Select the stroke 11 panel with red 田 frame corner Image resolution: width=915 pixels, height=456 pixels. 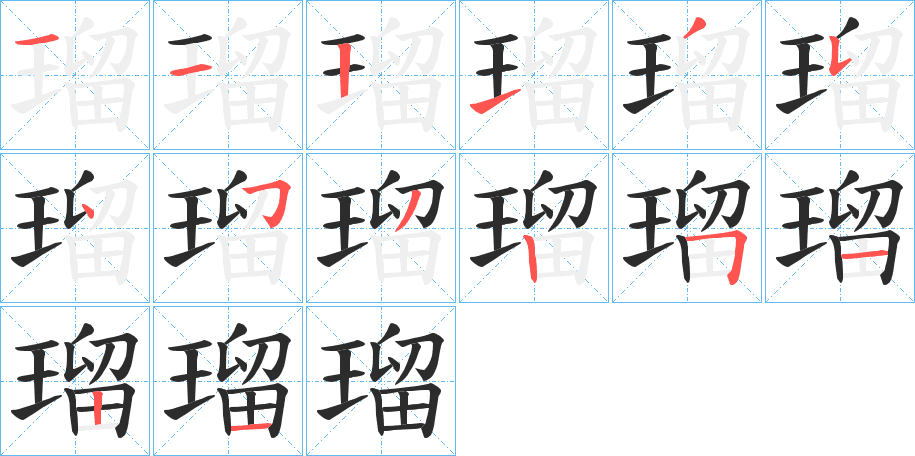point(687,228)
